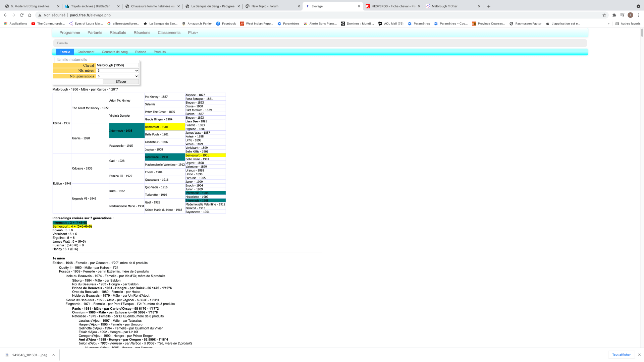This screenshot has height=362, width=644.
Task: Open AOL Mail (79) bookmark
Action: 391,23
